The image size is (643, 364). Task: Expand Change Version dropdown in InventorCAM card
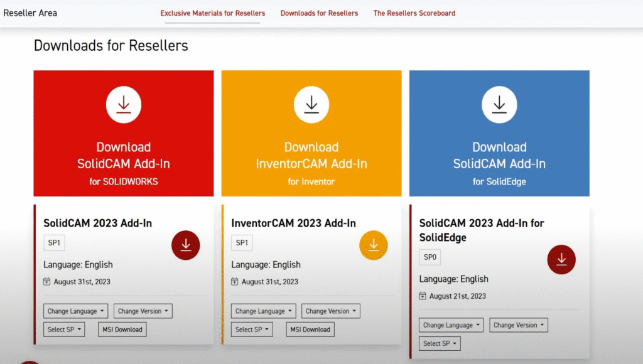pyautogui.click(x=331, y=311)
